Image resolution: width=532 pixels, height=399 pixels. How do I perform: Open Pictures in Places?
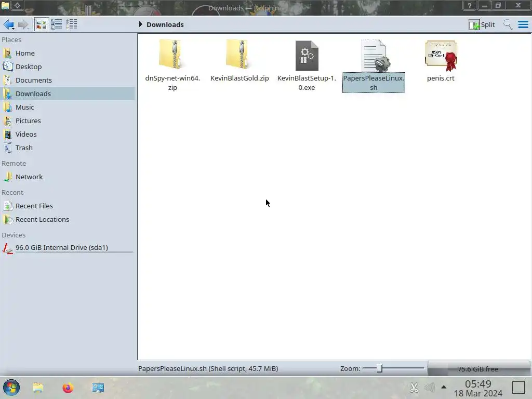(68, 121)
